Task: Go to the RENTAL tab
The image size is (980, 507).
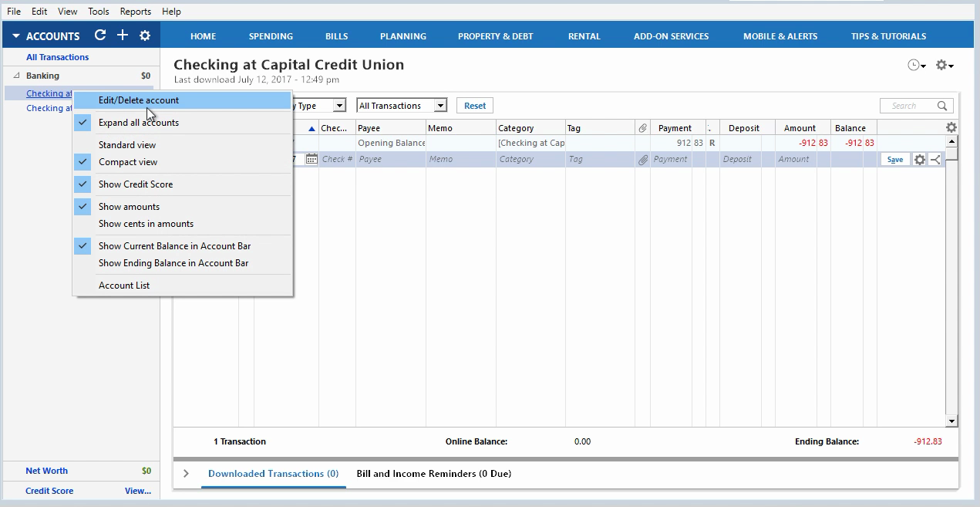Action: (x=584, y=36)
